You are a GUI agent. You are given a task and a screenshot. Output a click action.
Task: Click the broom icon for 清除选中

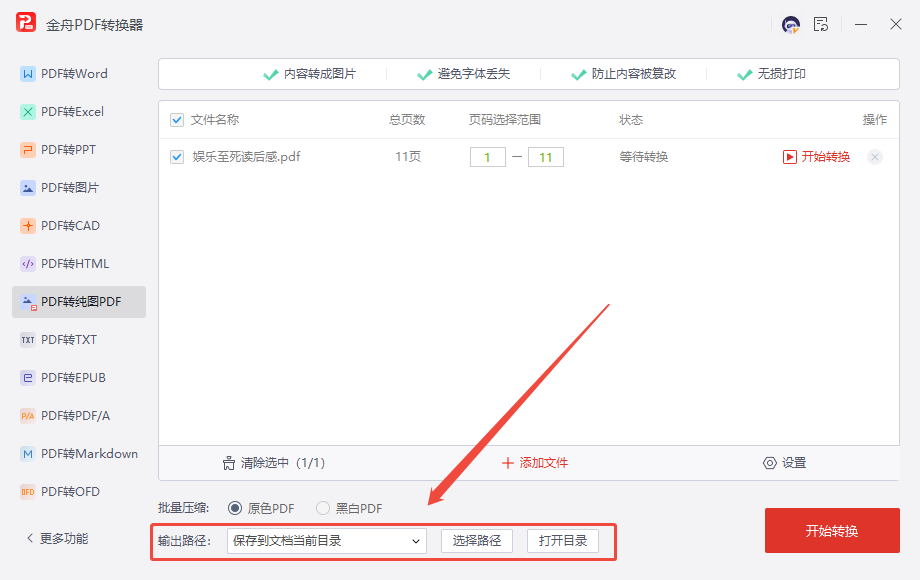(229, 463)
